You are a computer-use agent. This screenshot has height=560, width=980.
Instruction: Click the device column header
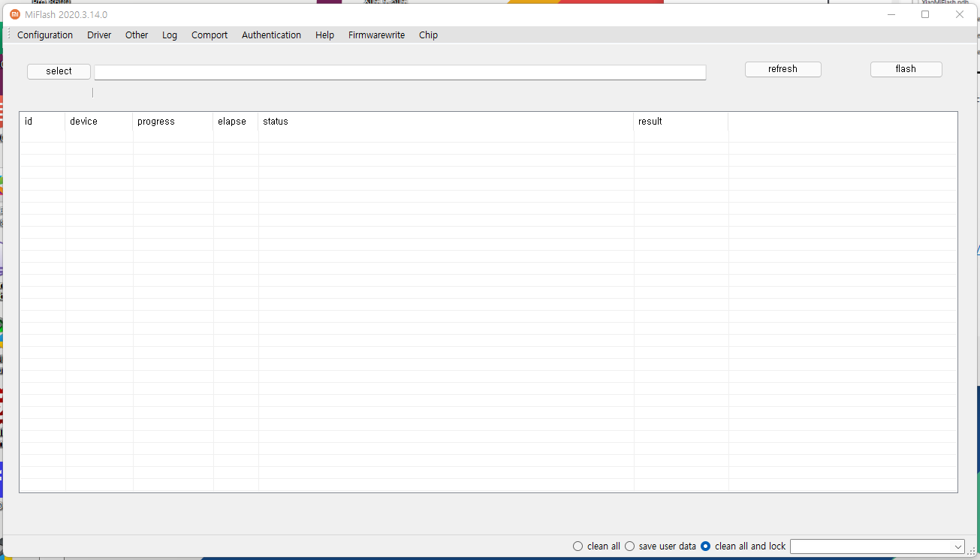[x=99, y=122]
